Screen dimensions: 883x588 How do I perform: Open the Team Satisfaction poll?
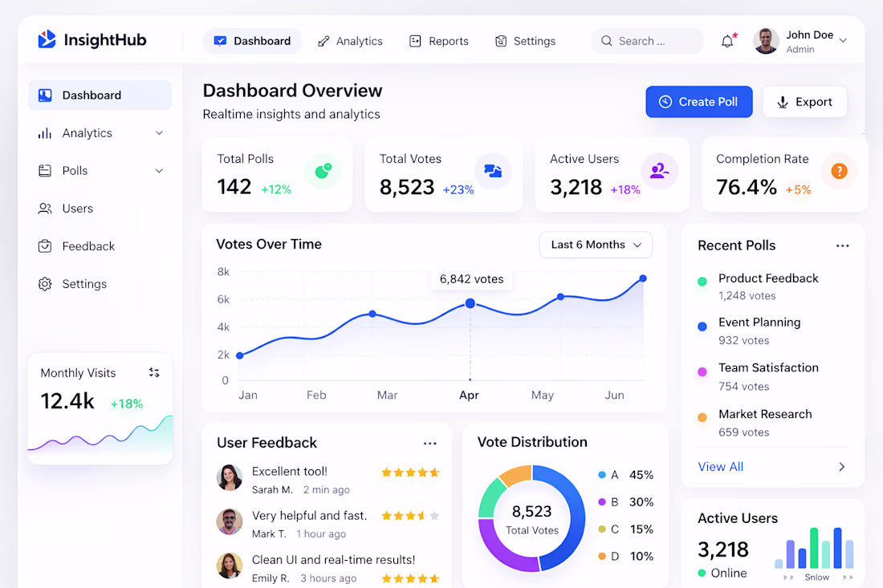[772, 376]
